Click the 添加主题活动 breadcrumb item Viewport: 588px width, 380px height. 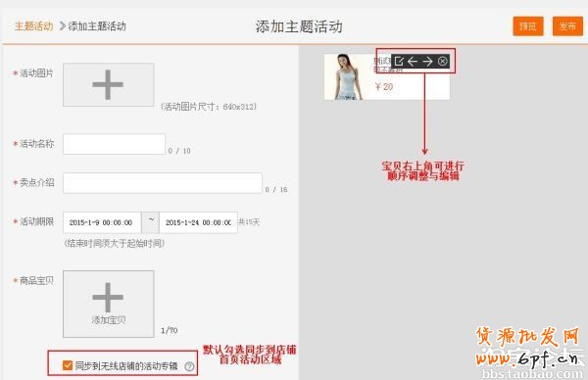97,26
